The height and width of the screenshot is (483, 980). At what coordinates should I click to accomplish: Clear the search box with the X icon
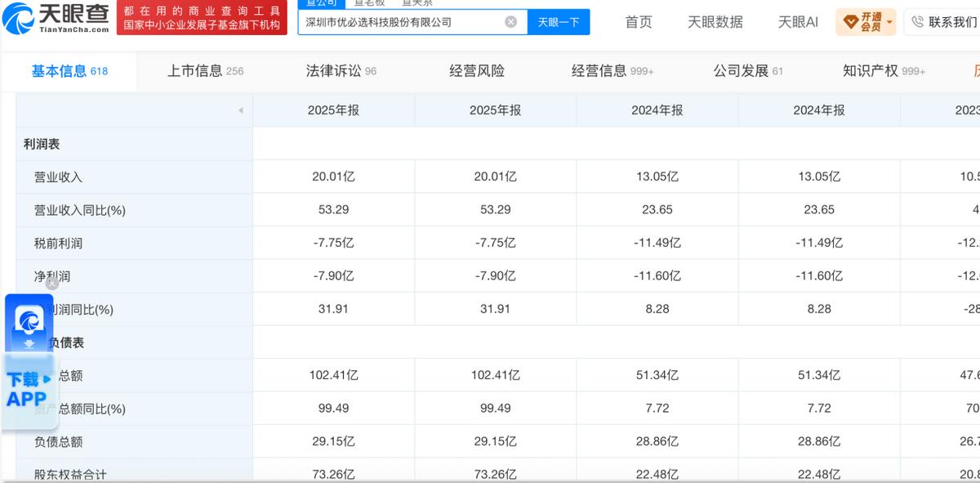tap(511, 22)
